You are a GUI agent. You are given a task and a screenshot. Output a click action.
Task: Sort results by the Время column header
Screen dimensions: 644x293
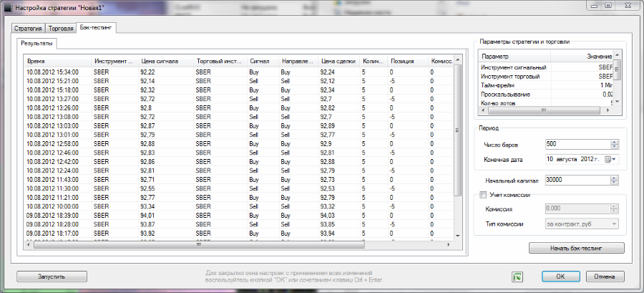point(57,61)
